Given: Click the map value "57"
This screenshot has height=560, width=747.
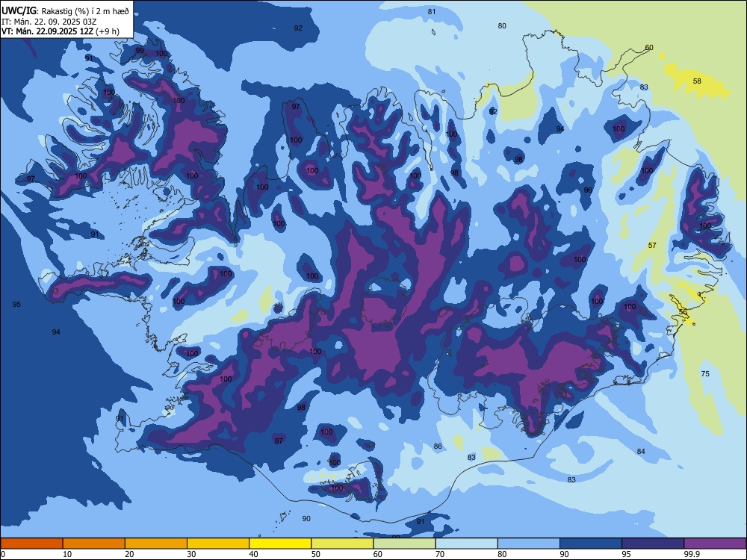Looking at the screenshot, I should pyautogui.click(x=652, y=245).
